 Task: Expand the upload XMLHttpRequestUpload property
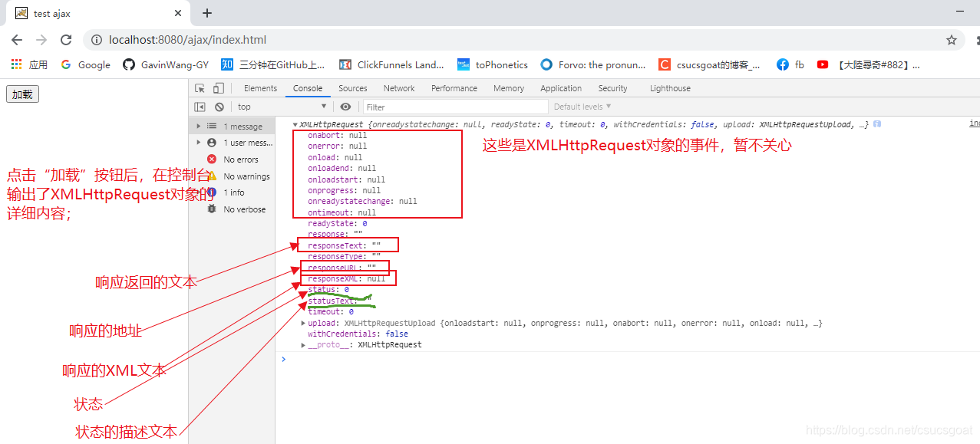(x=304, y=323)
